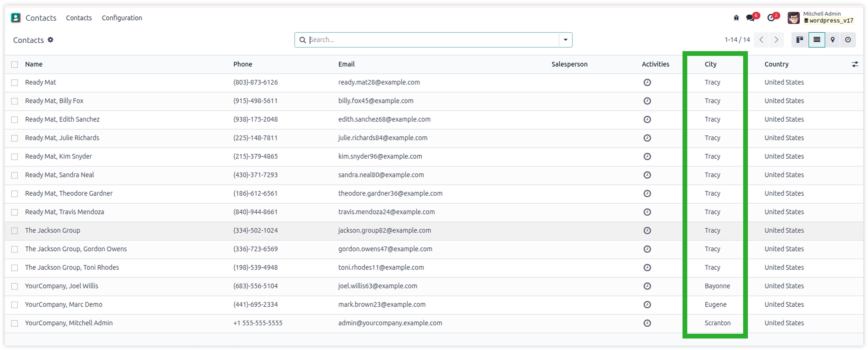
Task: Open activity clock for Travis Mendoza row
Action: click(647, 212)
